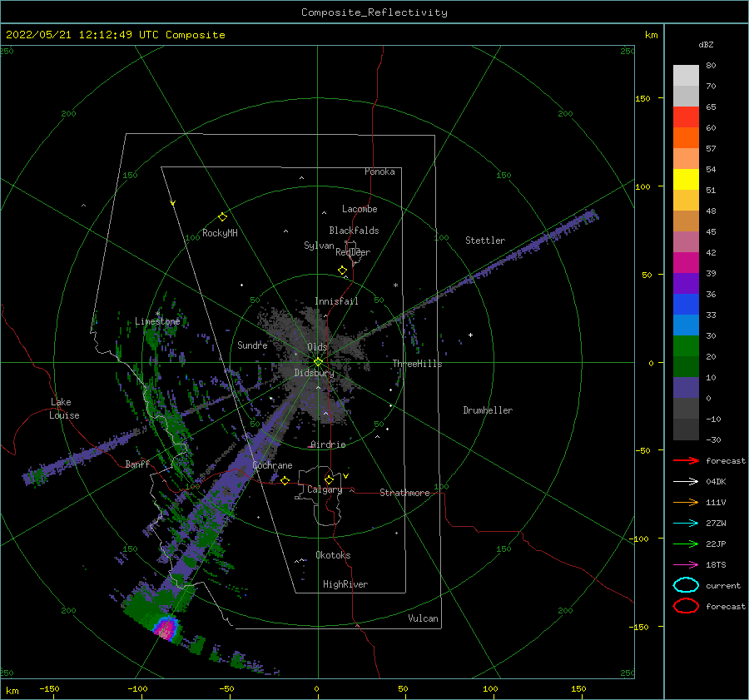Screen dimensions: 749x700
Task: Click the Didsbury city label
Action: point(314,373)
